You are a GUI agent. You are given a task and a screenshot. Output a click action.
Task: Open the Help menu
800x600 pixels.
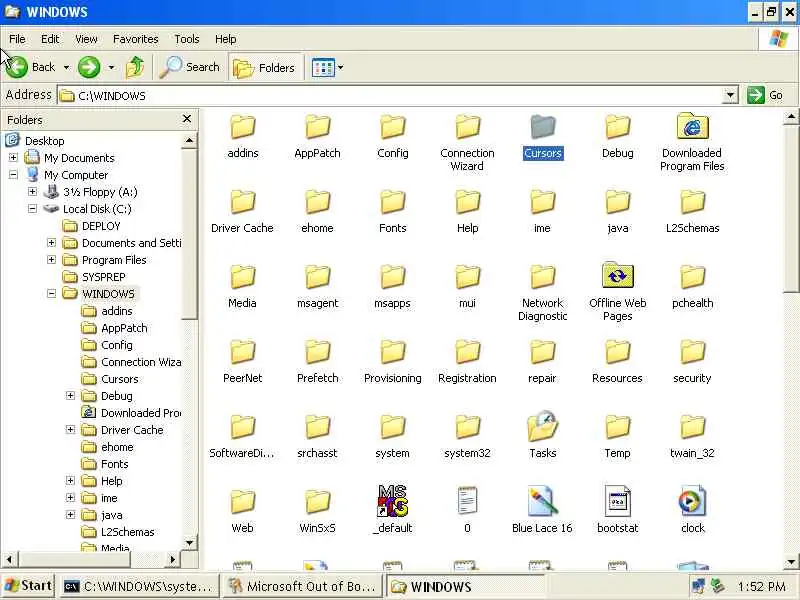coord(225,39)
